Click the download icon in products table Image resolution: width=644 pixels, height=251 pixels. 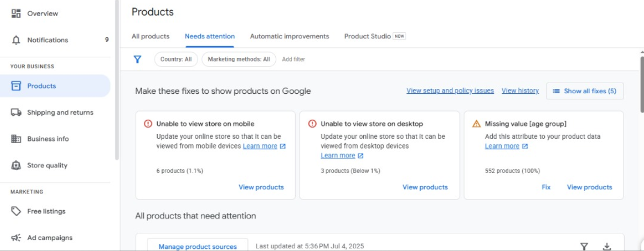pyautogui.click(x=607, y=246)
